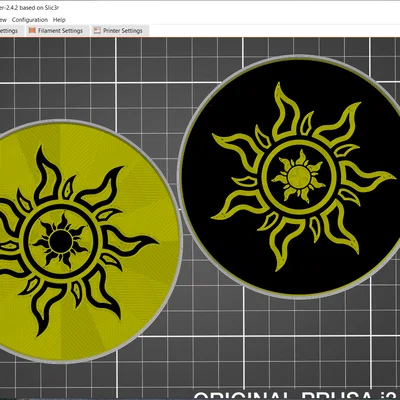This screenshot has height=400, width=400.
Task: Open the Configuration menu
Action: click(30, 20)
